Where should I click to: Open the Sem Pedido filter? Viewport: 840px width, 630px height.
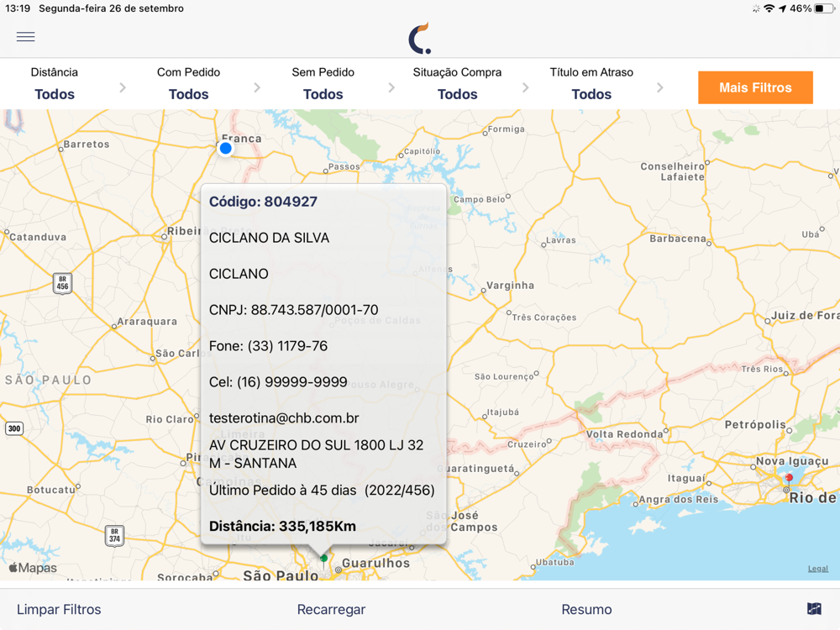pos(323,84)
